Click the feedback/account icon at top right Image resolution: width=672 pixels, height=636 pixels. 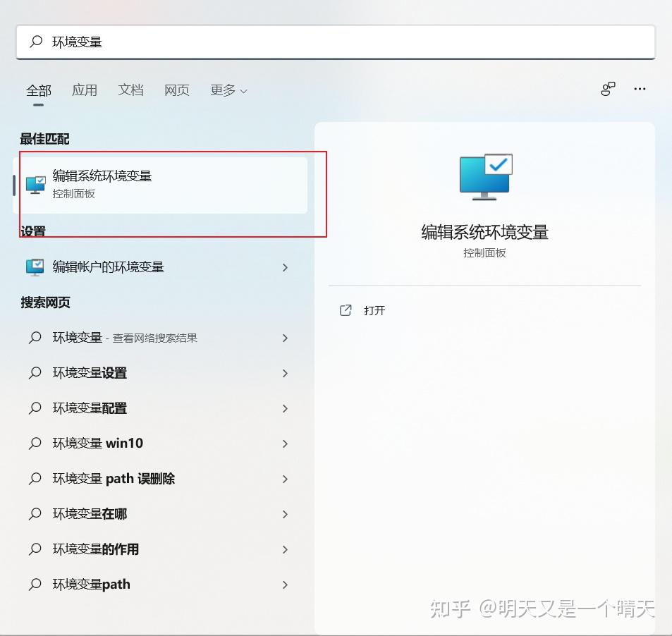(608, 89)
